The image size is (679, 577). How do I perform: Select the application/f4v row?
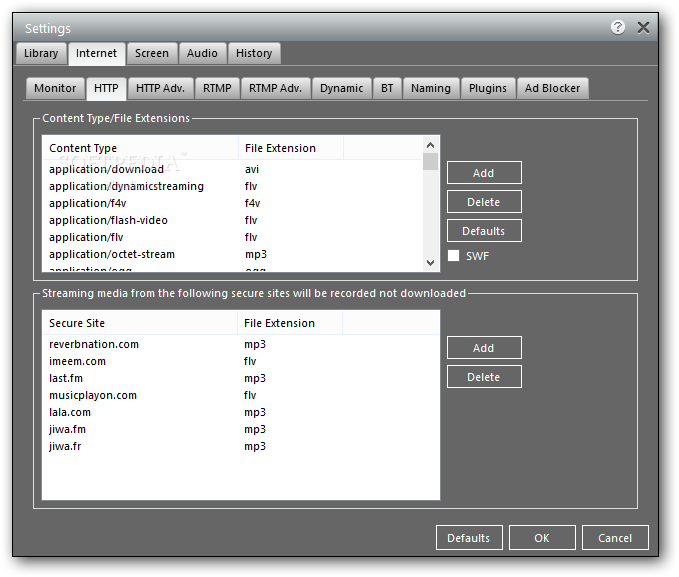coord(233,203)
